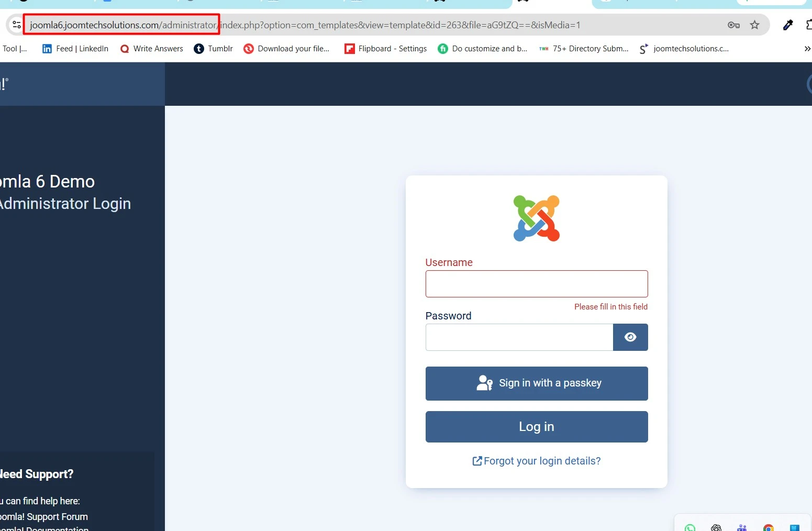Click the Sign in with a passkey button
Viewport: 812px width, 531px height.
[x=537, y=383]
